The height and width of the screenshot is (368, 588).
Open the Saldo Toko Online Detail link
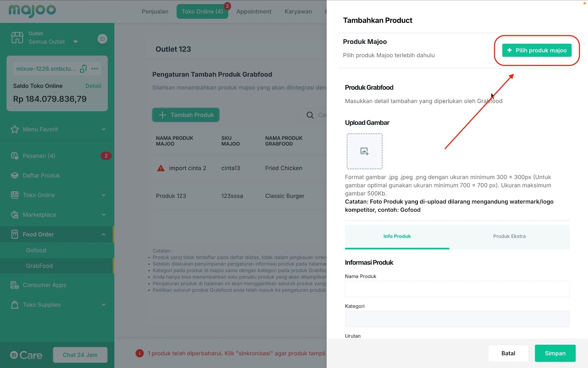click(x=93, y=86)
